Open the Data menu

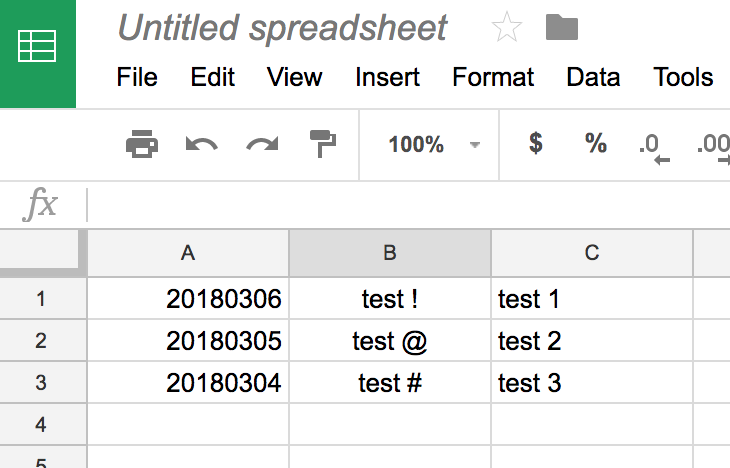594,77
